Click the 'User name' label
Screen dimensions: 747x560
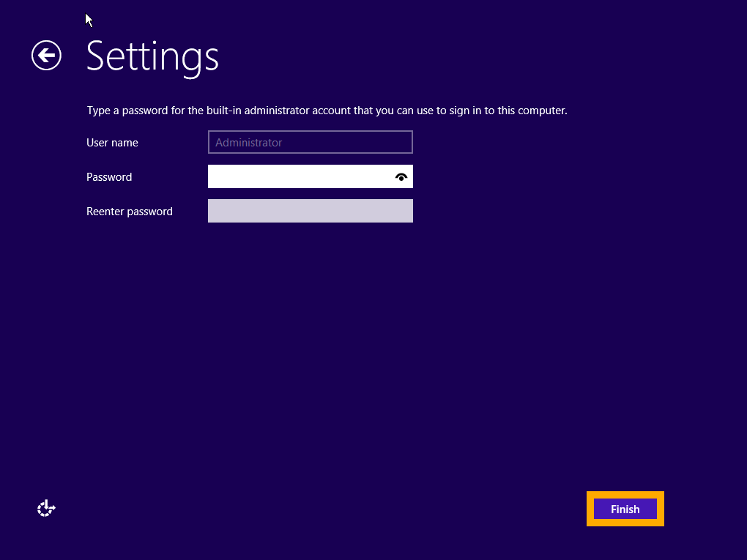113,143
